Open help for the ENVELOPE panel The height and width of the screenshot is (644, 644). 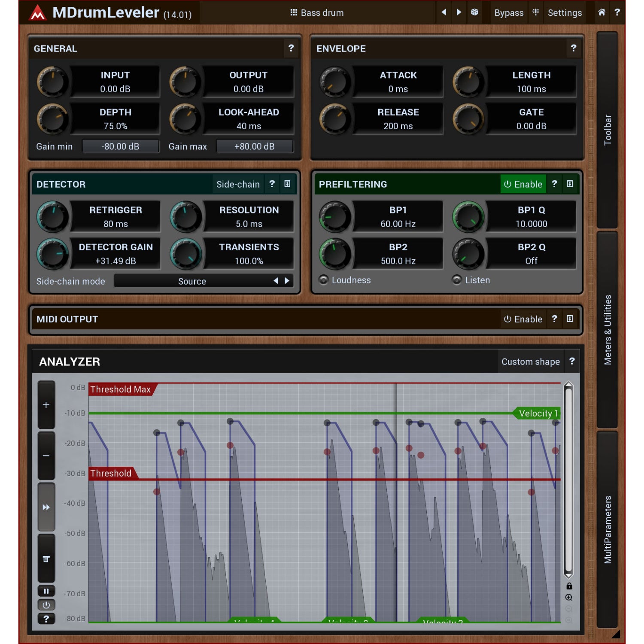click(574, 48)
